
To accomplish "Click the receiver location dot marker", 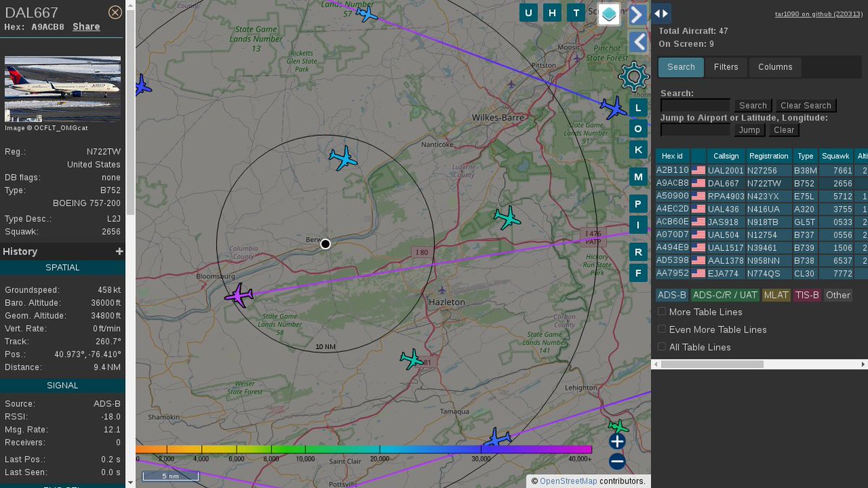I will click(325, 244).
